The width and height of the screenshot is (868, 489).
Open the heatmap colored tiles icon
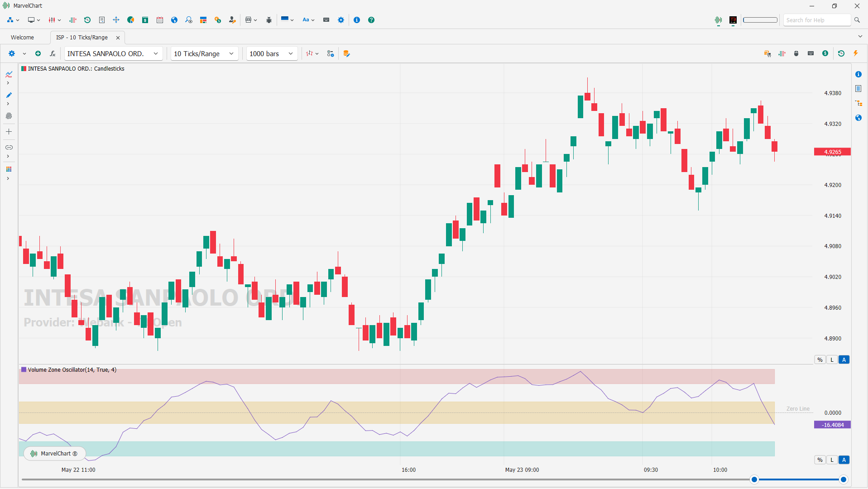pos(203,20)
